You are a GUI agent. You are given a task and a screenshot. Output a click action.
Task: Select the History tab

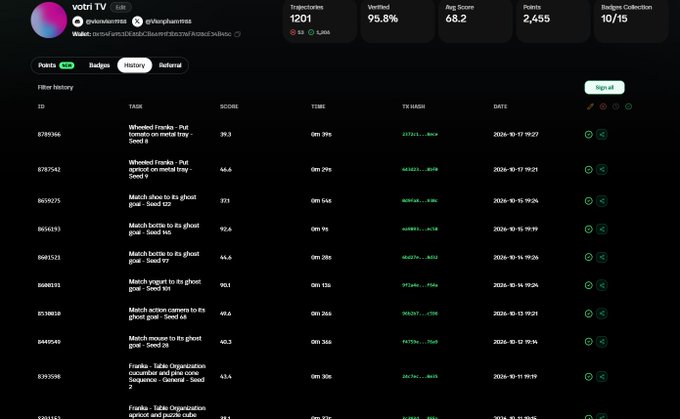tap(134, 65)
